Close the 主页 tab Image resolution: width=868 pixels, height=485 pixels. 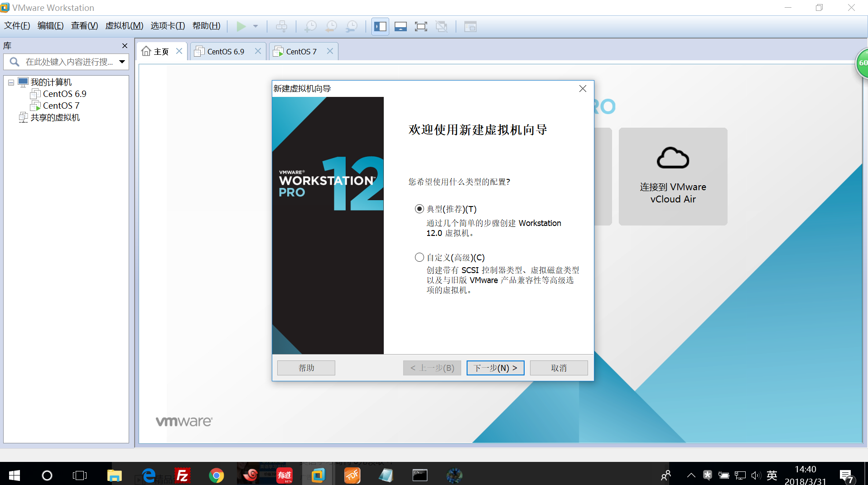click(179, 51)
